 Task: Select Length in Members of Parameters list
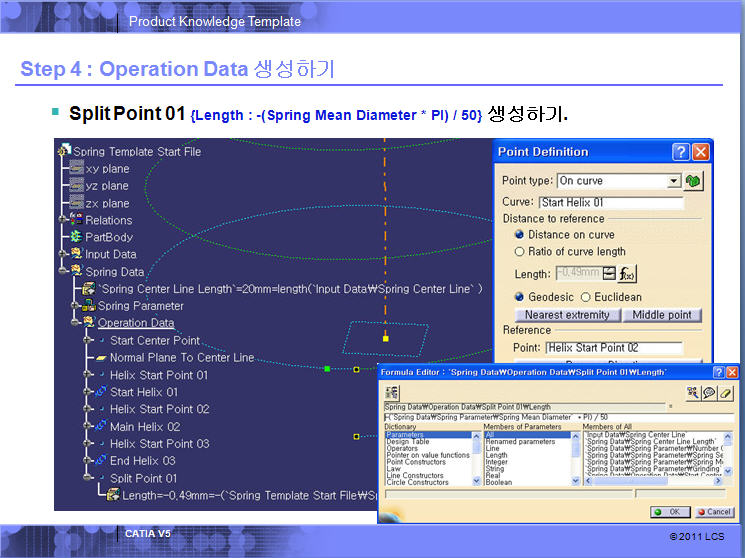click(497, 455)
